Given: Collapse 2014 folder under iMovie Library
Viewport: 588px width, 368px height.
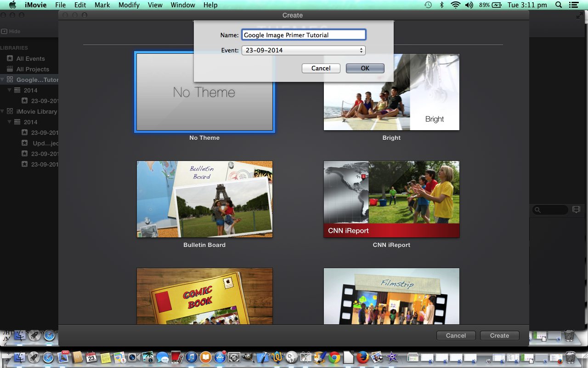Looking at the screenshot, I should (10, 122).
